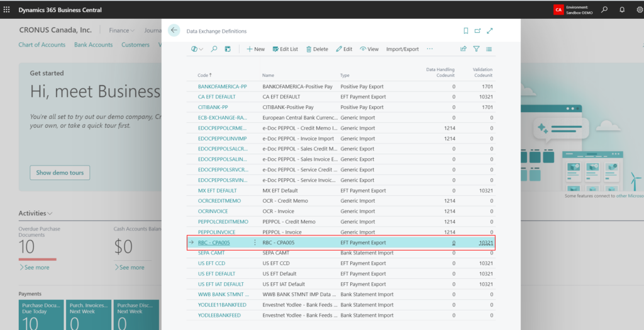Click the Purchase Documents Due Today tile
The height and width of the screenshot is (330, 644).
(x=41, y=315)
